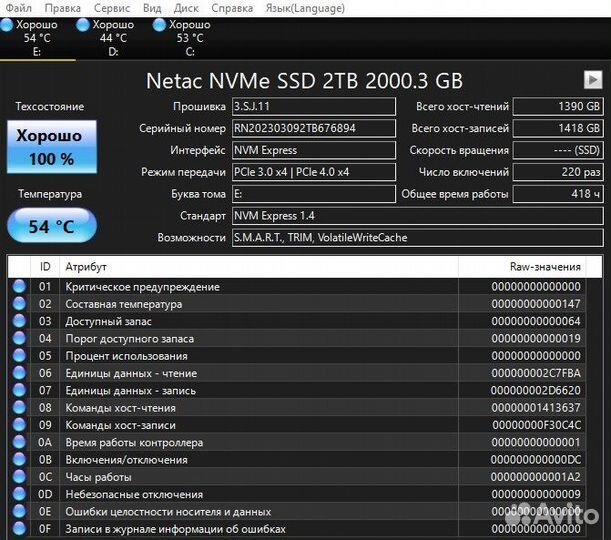Click the Хорошо 100 % health status button
Screen dimensions: 611x540
[52, 146]
